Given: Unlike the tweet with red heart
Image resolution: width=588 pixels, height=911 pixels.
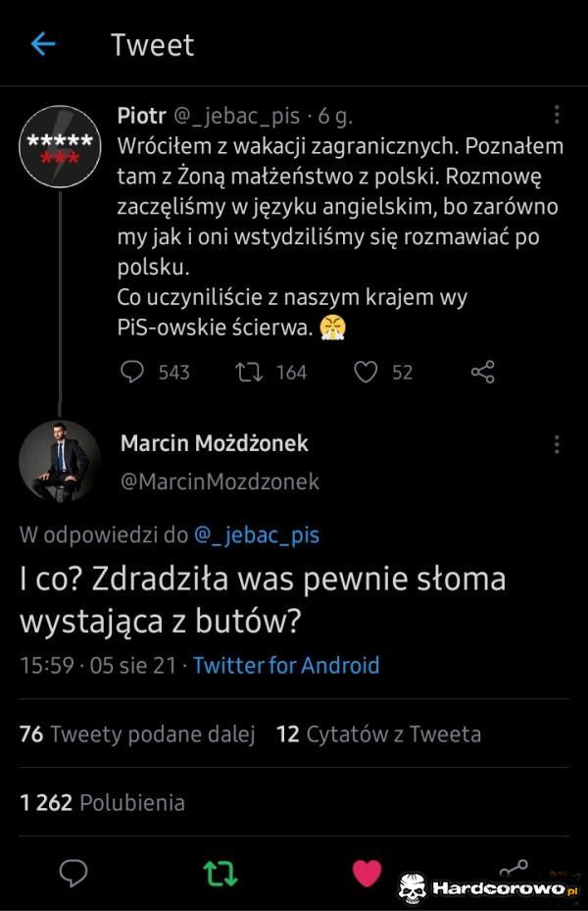Looking at the screenshot, I should 367,873.
